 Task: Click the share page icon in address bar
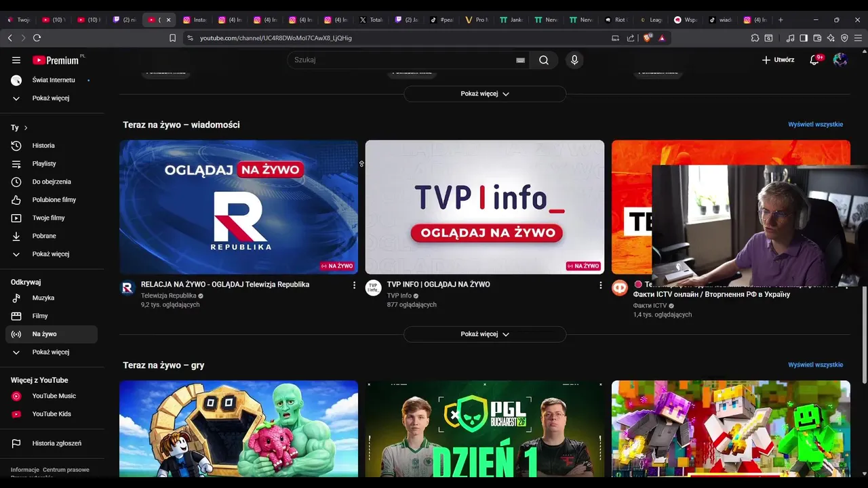click(x=631, y=38)
